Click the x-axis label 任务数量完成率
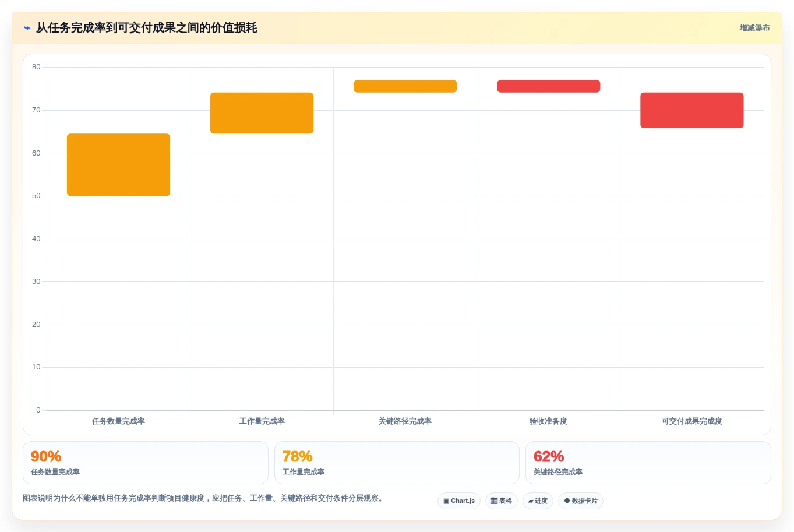The width and height of the screenshot is (794, 532). tap(118, 421)
